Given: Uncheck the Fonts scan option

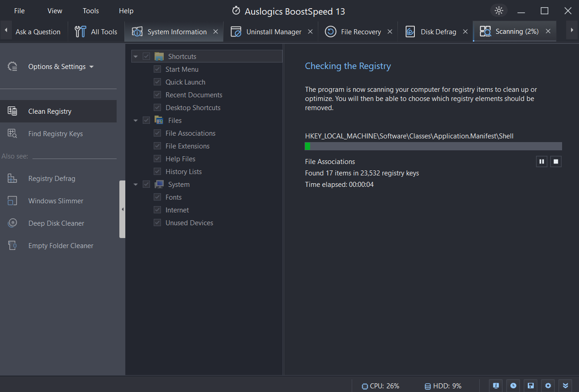Looking at the screenshot, I should click(x=157, y=197).
